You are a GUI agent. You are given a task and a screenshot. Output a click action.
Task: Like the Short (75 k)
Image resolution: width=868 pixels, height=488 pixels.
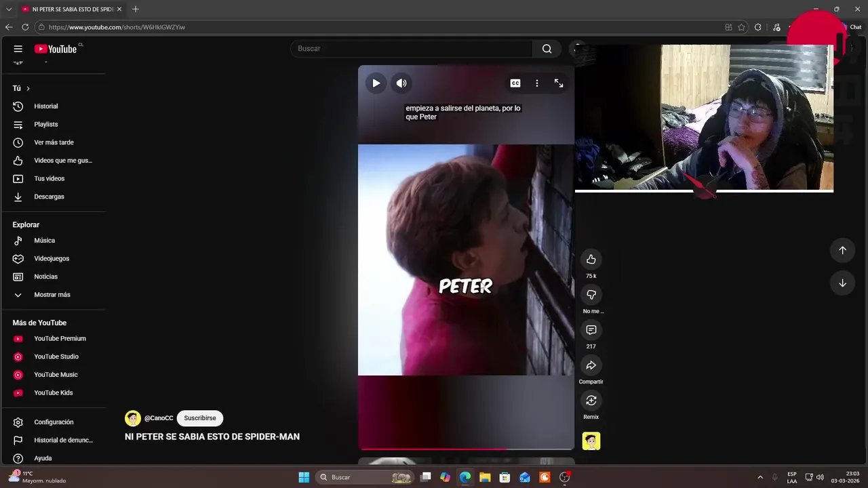(x=591, y=260)
